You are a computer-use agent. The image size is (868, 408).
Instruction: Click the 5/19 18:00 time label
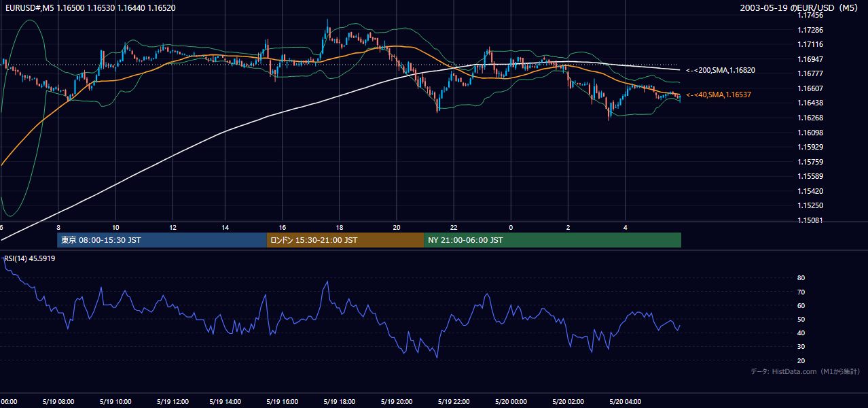[x=341, y=402]
